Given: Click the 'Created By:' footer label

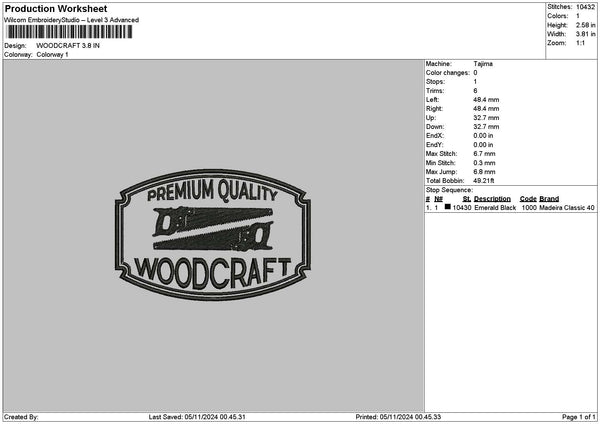Looking at the screenshot, I should [x=21, y=417].
